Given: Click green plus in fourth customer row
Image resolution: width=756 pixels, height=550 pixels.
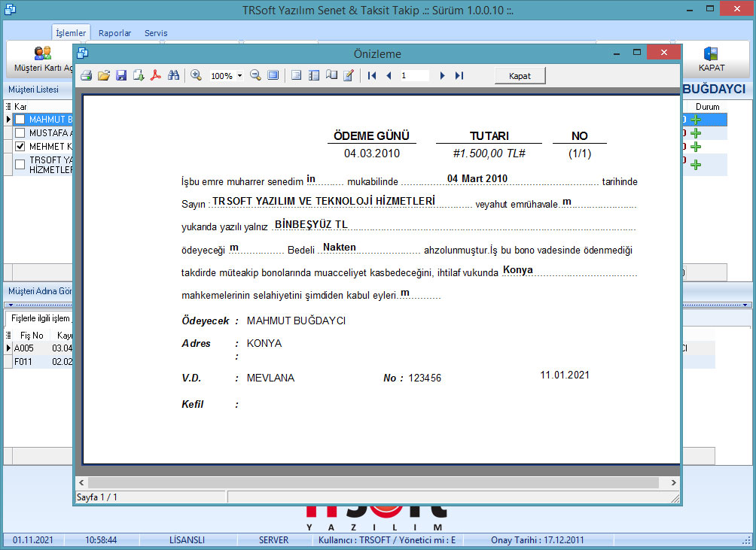Looking at the screenshot, I should click(x=695, y=165).
